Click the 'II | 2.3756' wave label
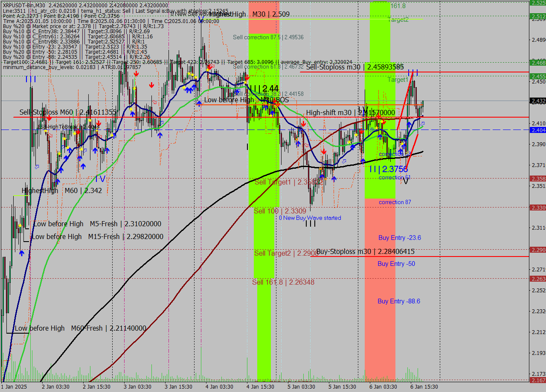The image size is (546, 392). 389,169
